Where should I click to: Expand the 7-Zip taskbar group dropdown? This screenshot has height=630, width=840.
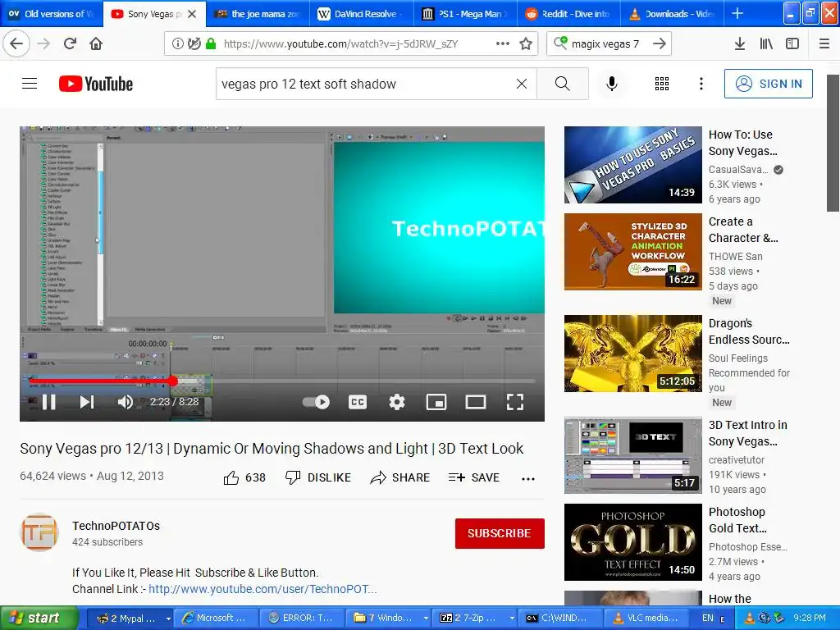pos(512,619)
